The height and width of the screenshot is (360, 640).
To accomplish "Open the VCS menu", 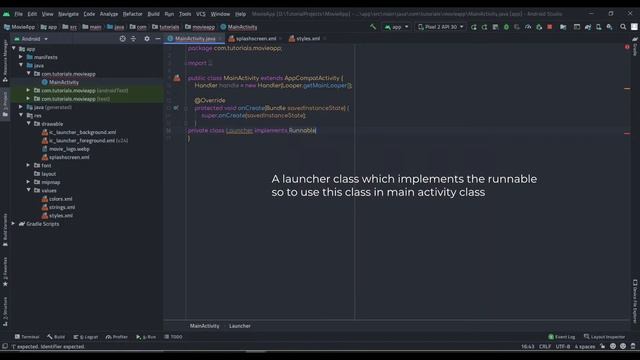I will tap(200, 14).
